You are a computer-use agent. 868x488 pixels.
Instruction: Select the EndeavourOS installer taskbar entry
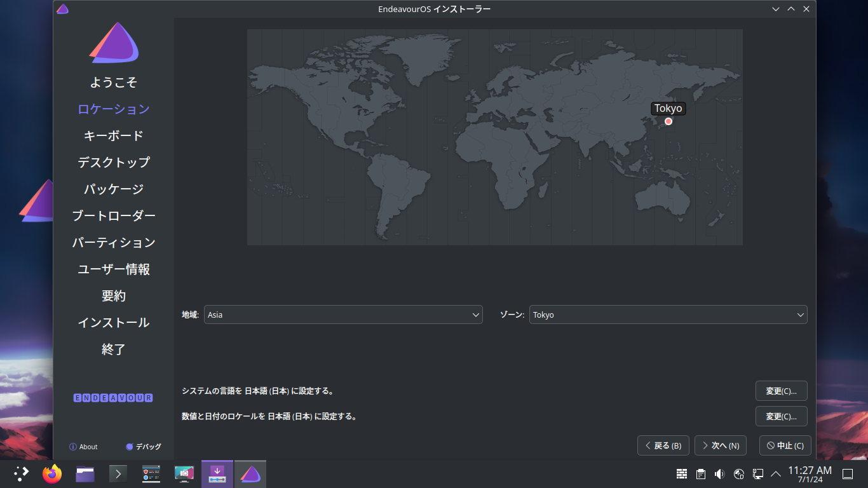[x=250, y=473]
